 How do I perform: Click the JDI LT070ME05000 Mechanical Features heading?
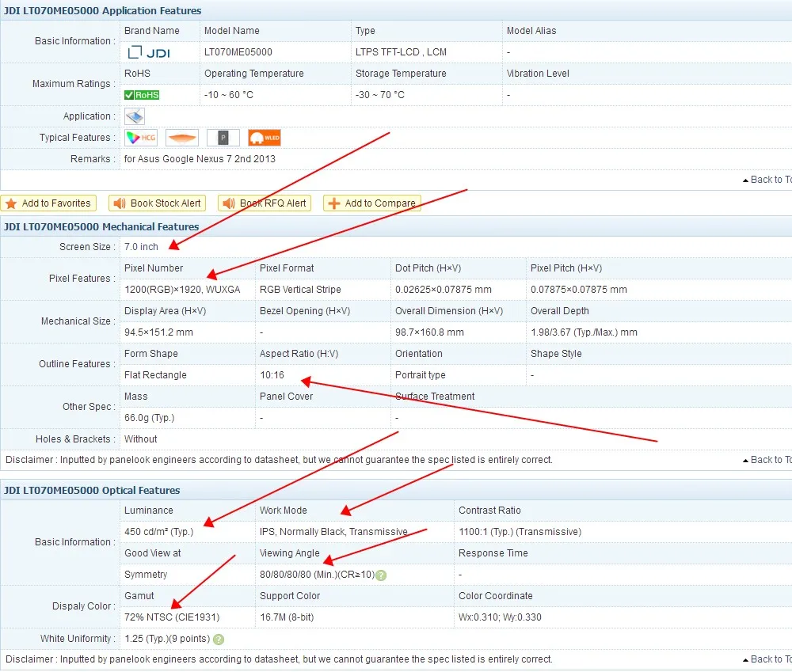pyautogui.click(x=101, y=226)
